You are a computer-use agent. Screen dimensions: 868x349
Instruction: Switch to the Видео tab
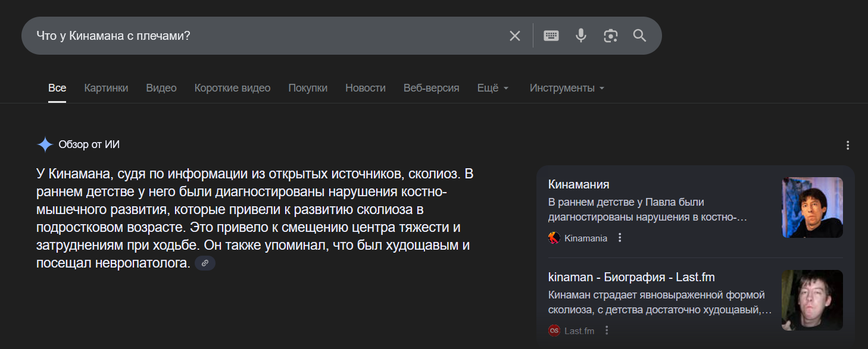[x=161, y=88]
